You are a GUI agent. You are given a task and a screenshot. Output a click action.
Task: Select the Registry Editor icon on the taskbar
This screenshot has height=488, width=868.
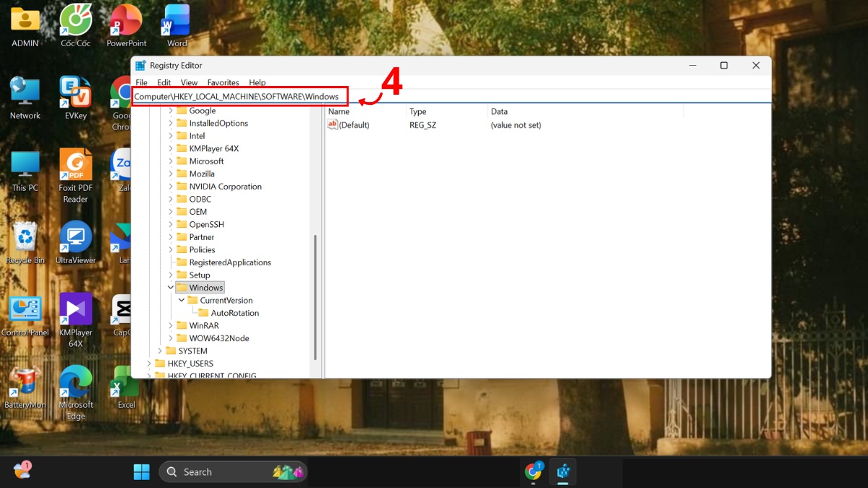click(x=563, y=471)
